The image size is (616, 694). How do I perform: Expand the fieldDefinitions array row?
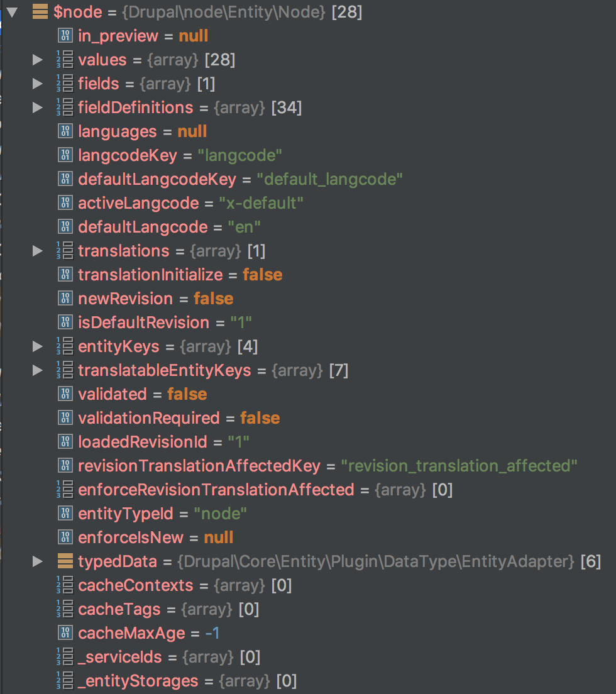point(38,107)
